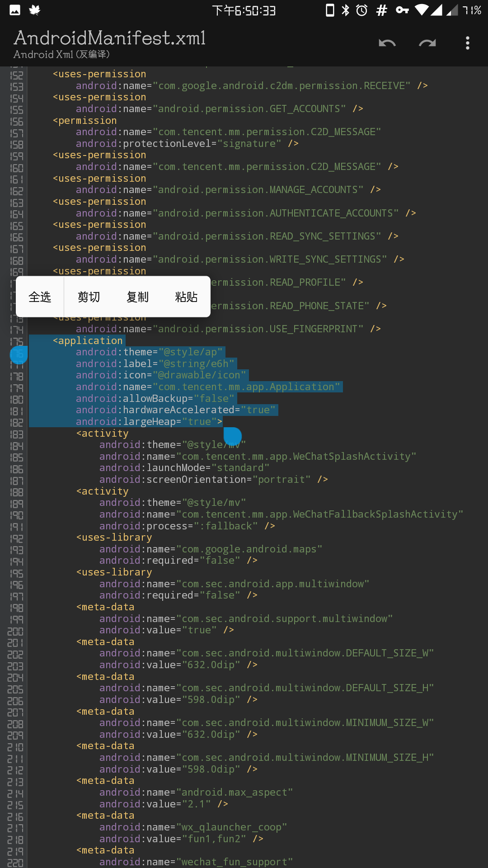Image resolution: width=488 pixels, height=868 pixels.
Task: Tap the GET_ACCOUNTS permission line
Action: [x=220, y=109]
